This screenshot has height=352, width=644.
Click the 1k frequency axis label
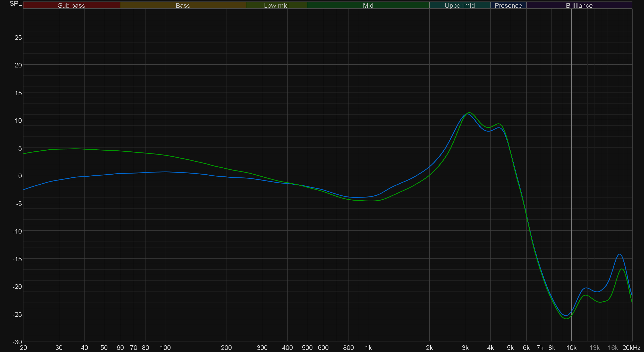(368, 348)
